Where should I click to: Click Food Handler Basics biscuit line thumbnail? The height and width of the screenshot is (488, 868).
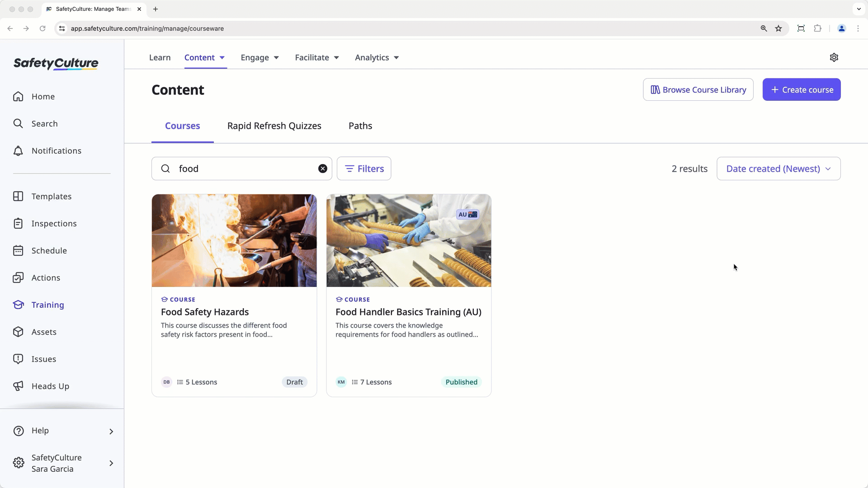[x=409, y=240]
